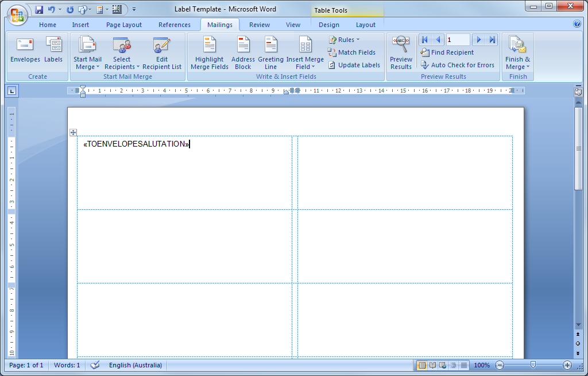This screenshot has width=588, height=376.
Task: Customize Quick Access Toolbar dropdown
Action: pos(134,10)
